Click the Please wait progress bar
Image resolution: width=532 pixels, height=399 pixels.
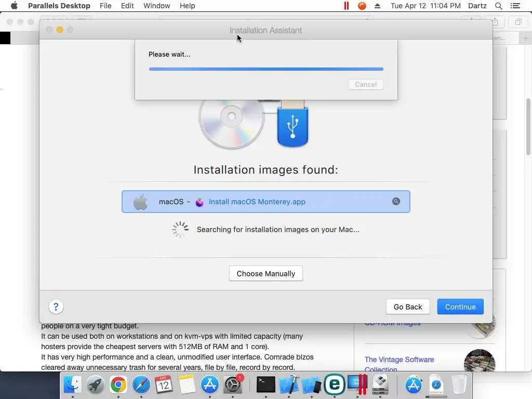pos(266,69)
